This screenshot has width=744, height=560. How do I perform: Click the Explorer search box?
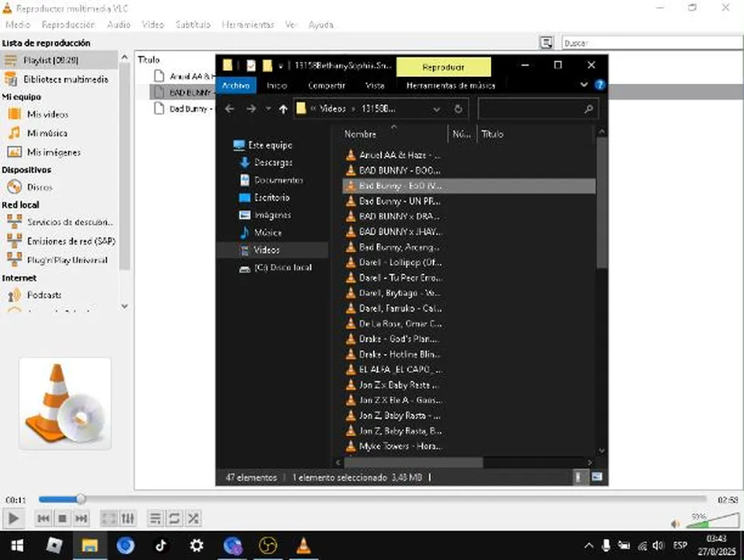[x=537, y=109]
